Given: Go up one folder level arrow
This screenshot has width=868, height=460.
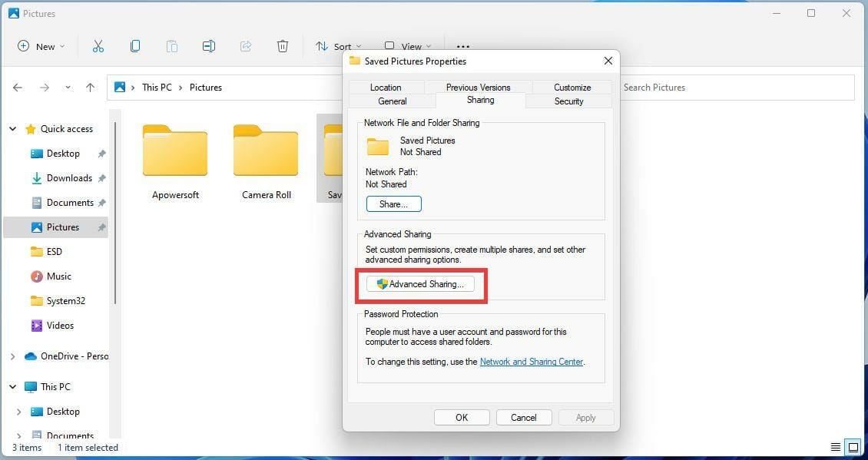Looking at the screenshot, I should click(x=90, y=88).
